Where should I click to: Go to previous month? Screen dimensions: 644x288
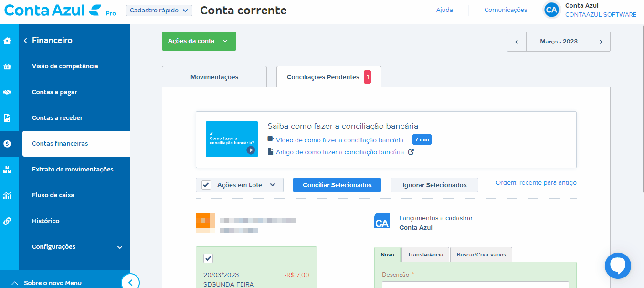point(517,42)
